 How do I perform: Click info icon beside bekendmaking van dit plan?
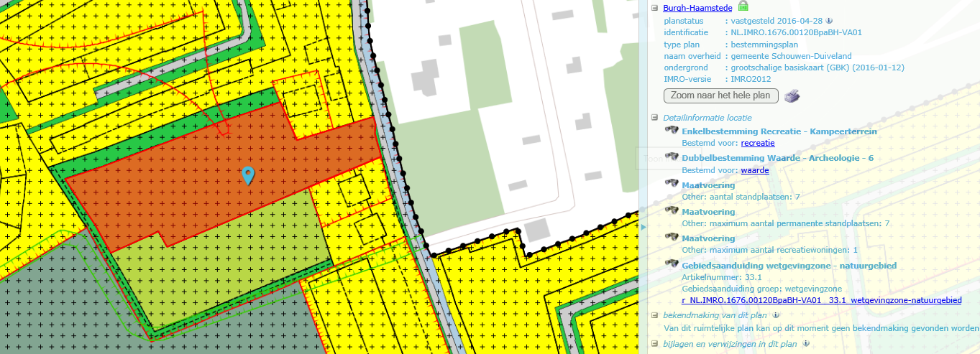pyautogui.click(x=777, y=315)
